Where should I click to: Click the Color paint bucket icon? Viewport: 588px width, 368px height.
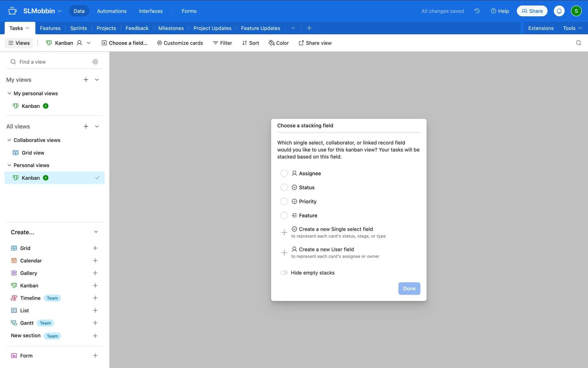pos(271,43)
